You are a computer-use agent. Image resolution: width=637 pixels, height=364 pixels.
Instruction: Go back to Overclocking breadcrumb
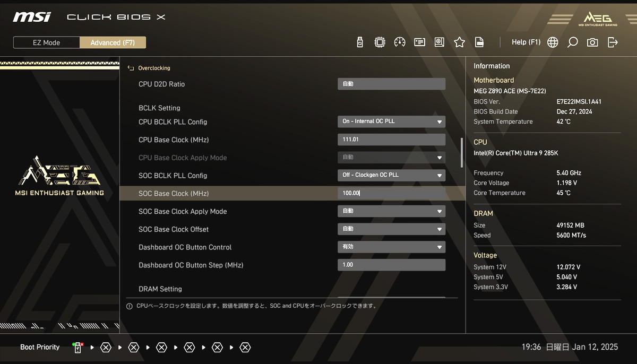coord(154,68)
